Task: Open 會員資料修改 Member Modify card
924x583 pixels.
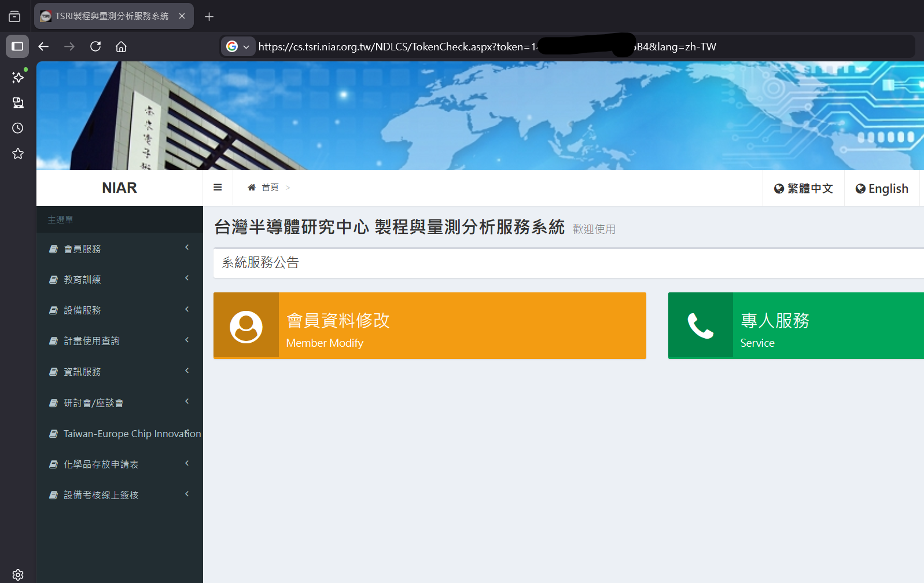Action: click(430, 325)
